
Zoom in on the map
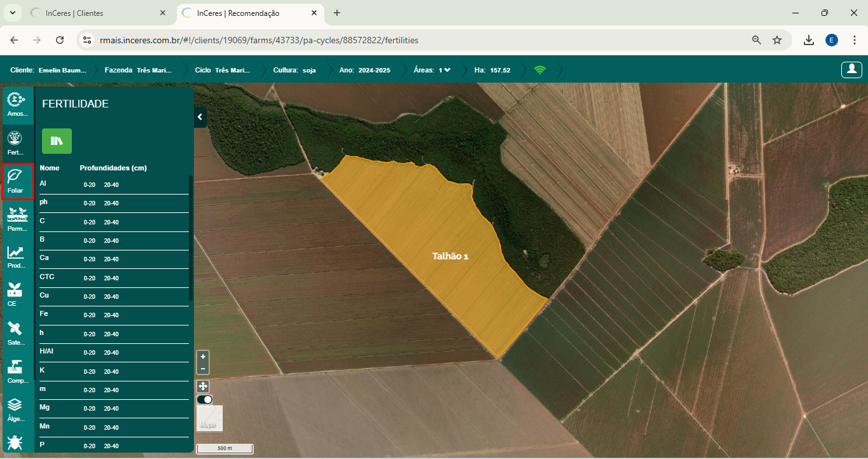pyautogui.click(x=203, y=357)
